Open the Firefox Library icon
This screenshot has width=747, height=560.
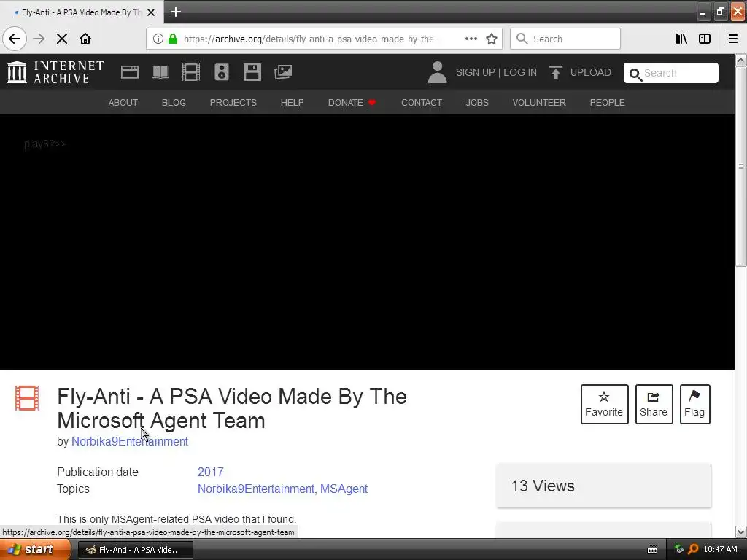pyautogui.click(x=681, y=39)
